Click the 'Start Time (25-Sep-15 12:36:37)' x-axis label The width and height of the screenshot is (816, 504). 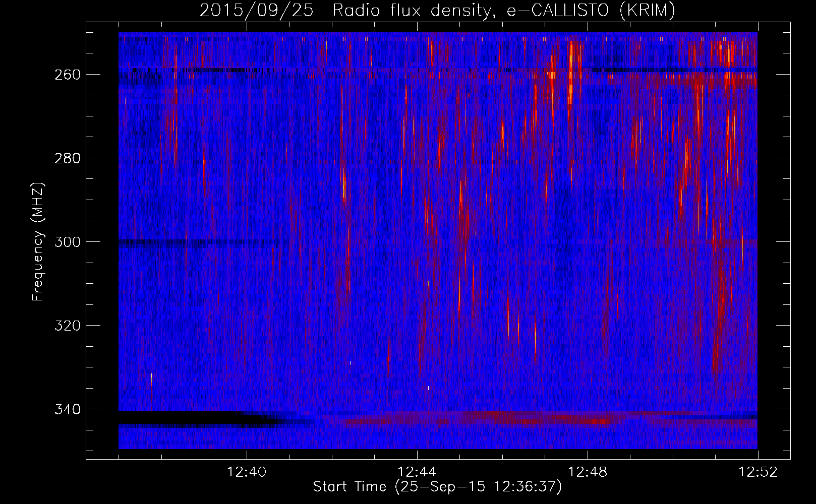click(x=437, y=487)
